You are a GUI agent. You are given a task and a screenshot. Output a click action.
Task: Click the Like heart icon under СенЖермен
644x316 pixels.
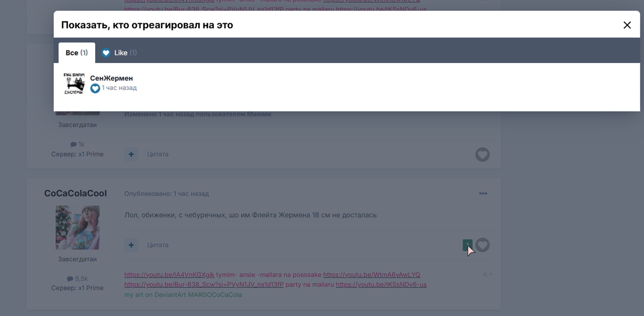click(x=95, y=88)
